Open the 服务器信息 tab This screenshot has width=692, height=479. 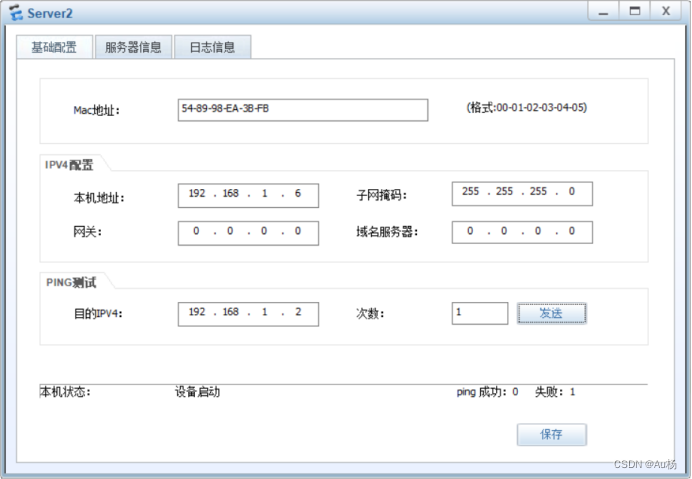click(x=133, y=47)
